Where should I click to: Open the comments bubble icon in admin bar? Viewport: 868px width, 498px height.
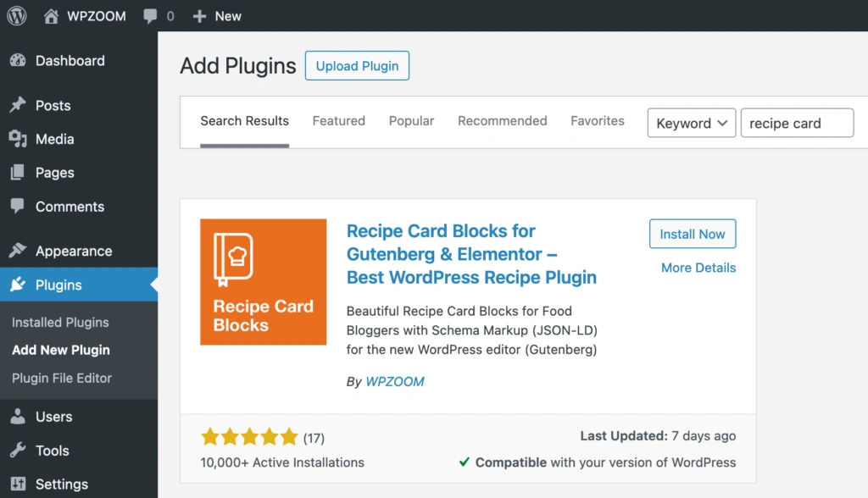[150, 16]
